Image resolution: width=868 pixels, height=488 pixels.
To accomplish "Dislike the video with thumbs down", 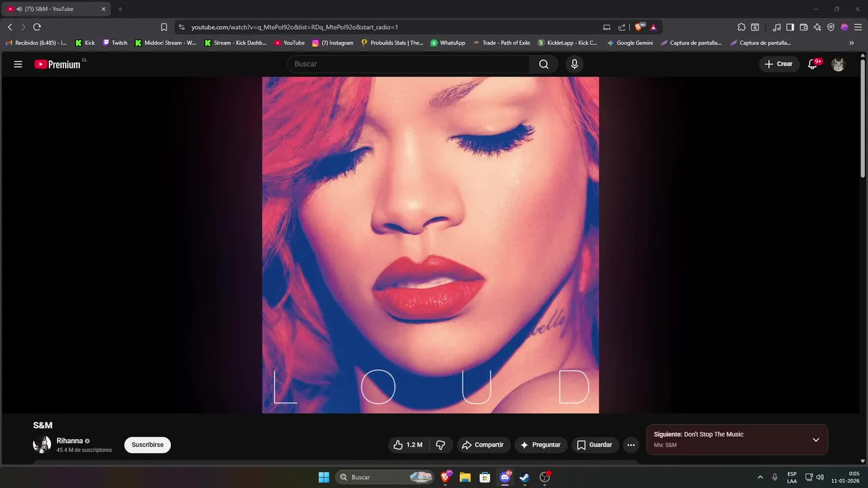I will point(441,445).
